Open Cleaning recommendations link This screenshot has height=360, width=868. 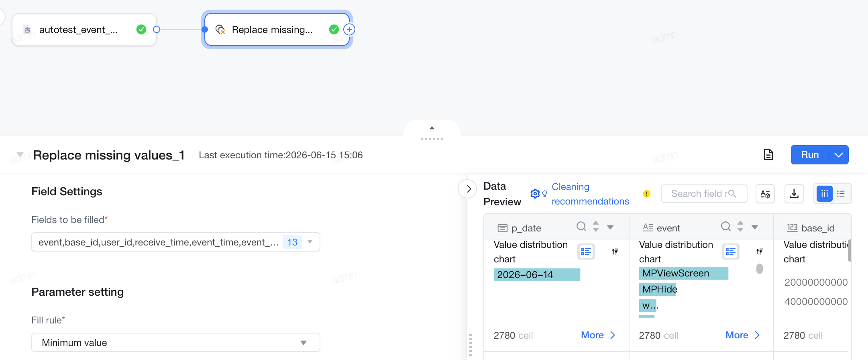[x=590, y=194]
